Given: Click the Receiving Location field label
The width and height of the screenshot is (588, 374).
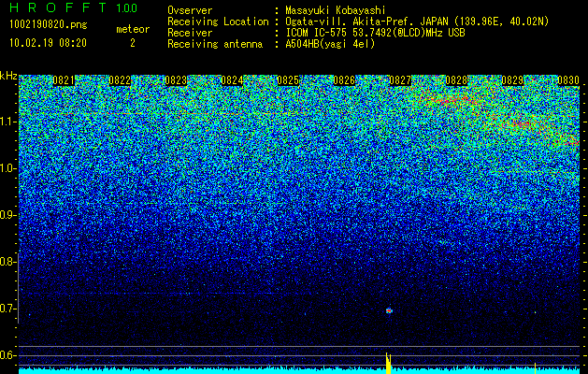Looking at the screenshot, I should coord(218,22).
